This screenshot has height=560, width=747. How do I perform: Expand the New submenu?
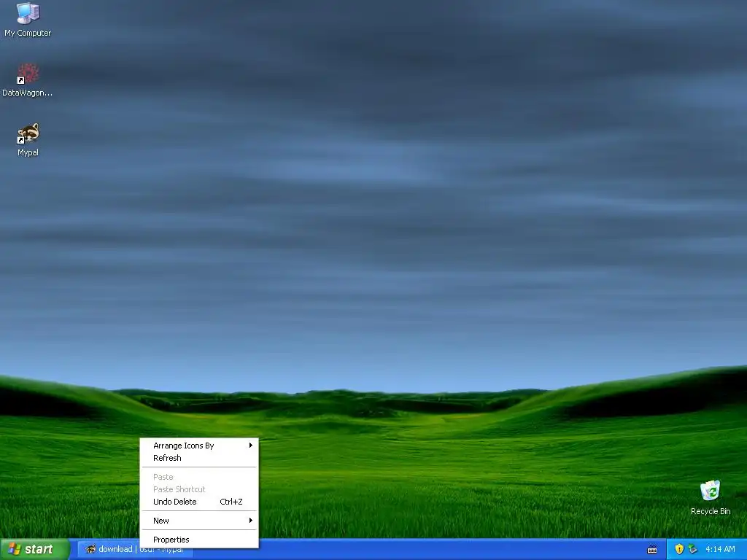click(199, 521)
